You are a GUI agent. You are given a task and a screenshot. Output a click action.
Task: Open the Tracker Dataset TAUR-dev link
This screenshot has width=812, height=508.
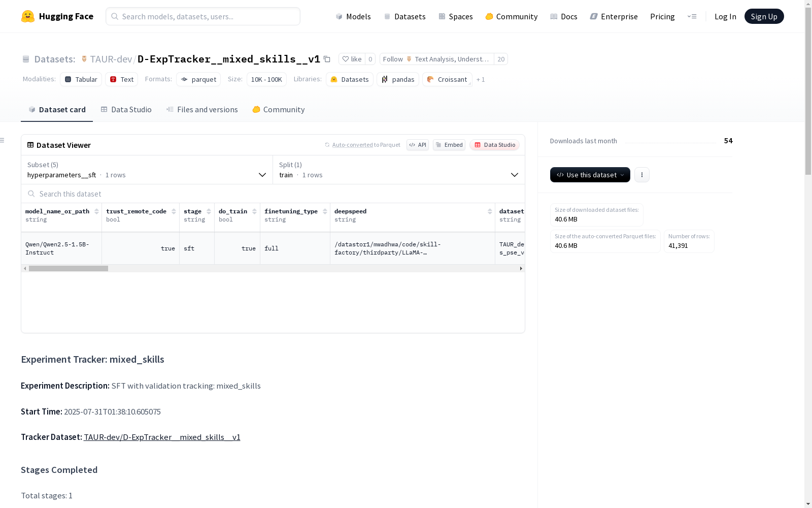point(162,437)
